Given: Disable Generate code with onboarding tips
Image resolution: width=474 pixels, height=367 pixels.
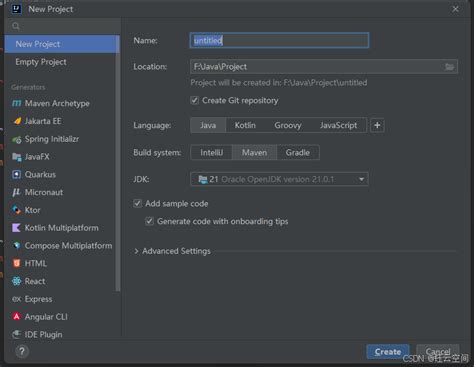Looking at the screenshot, I should [149, 221].
